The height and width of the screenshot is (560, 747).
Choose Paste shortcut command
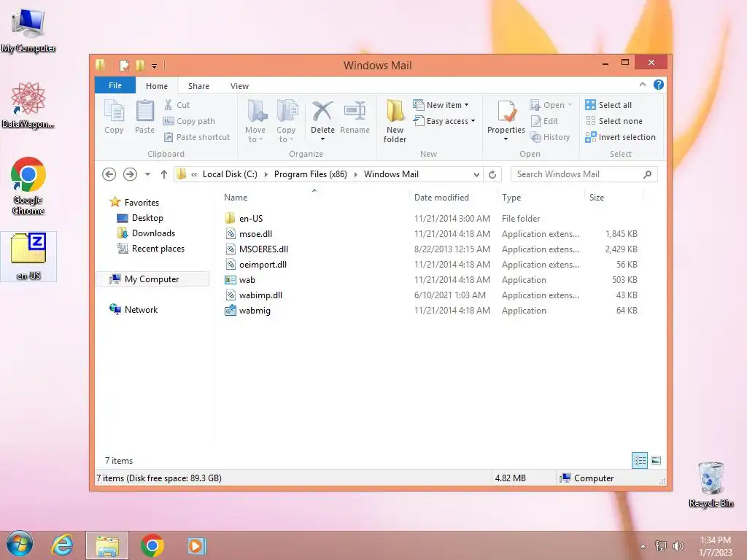click(x=197, y=137)
